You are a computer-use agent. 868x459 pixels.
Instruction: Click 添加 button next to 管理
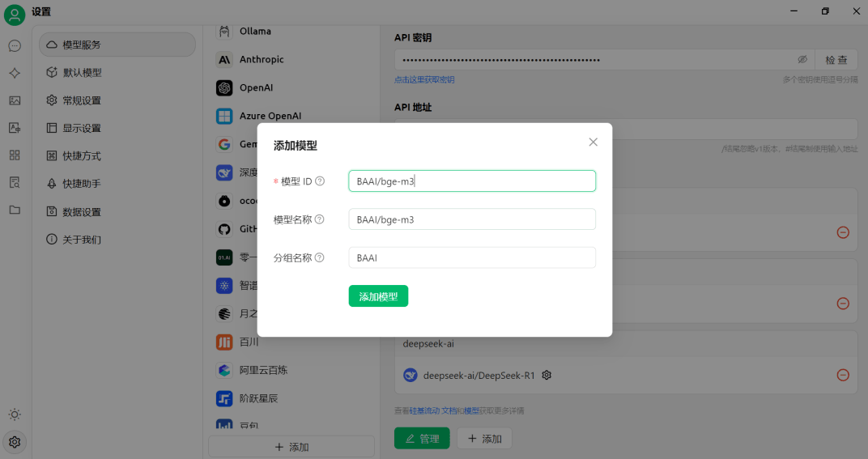[484, 439]
